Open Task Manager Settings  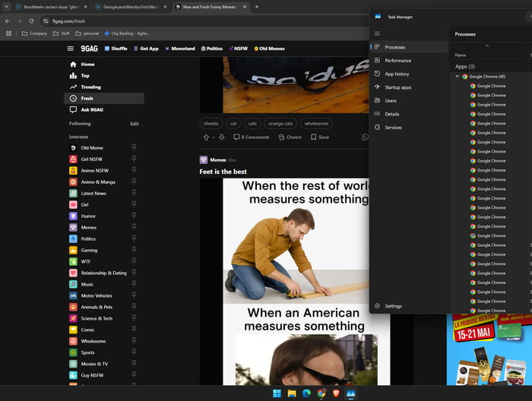pos(393,306)
